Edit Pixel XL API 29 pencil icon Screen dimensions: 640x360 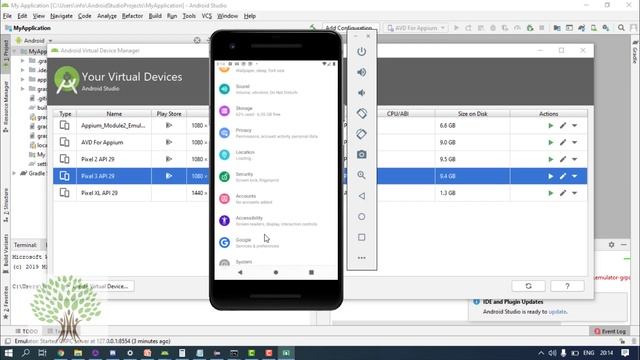(563, 193)
